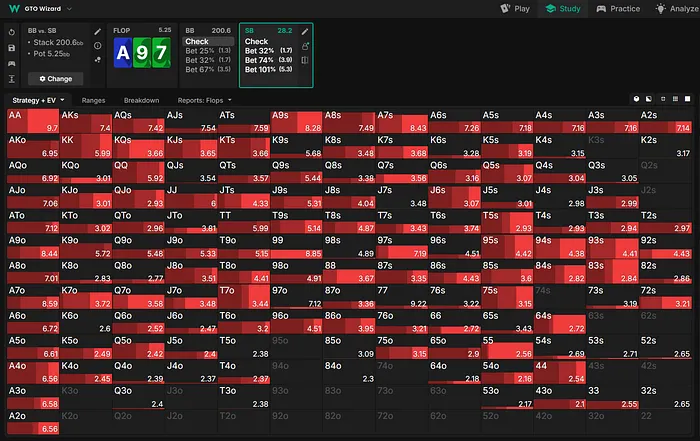Click the Change button

tap(55, 78)
